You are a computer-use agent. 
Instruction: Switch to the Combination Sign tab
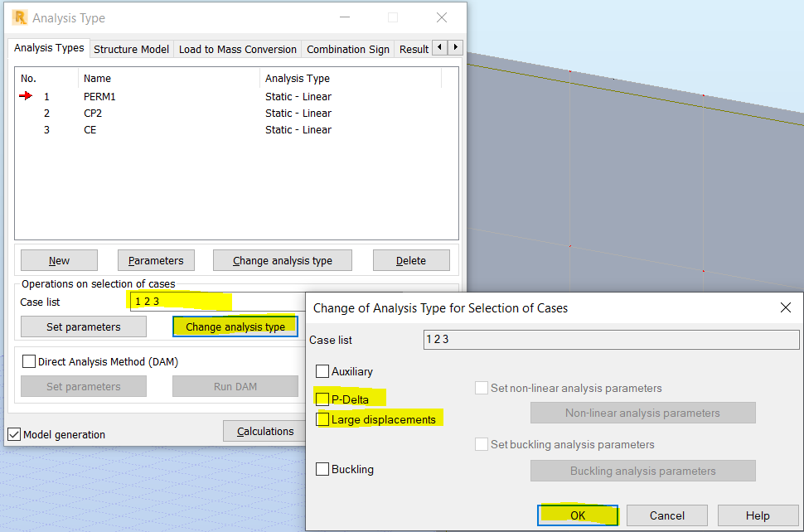click(x=347, y=48)
